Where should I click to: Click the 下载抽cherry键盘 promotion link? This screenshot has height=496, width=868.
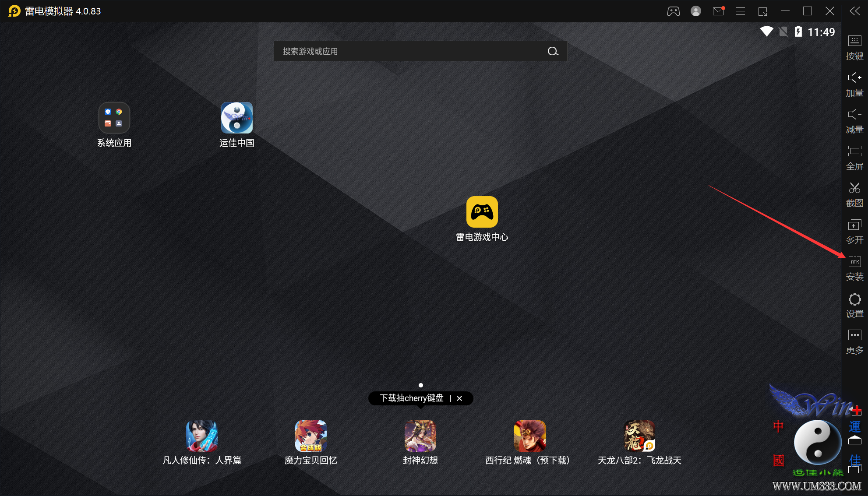click(x=411, y=398)
